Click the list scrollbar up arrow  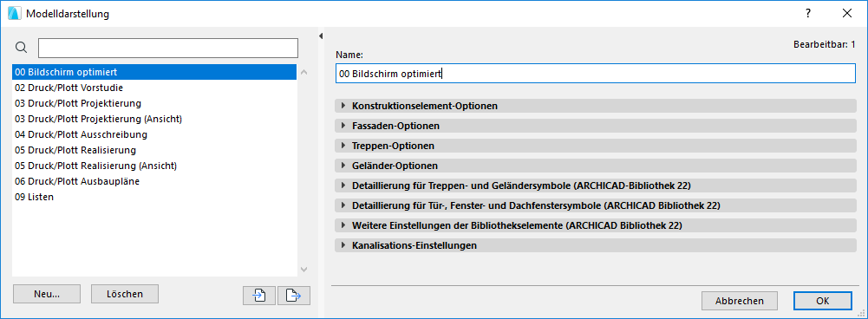[303, 72]
